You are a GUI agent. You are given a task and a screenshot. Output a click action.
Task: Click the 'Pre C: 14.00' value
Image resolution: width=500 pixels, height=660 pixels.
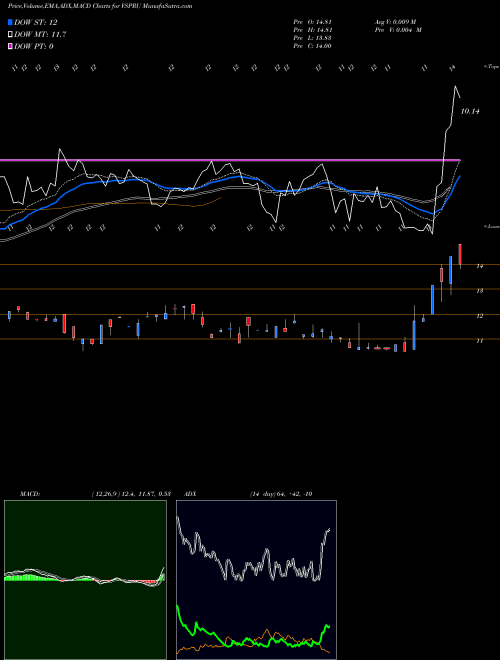[x=312, y=46]
